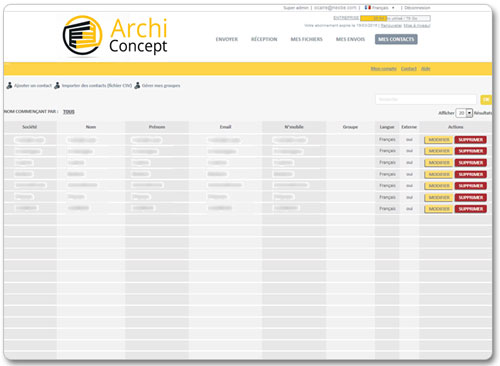This screenshot has width=500, height=366.
Task: Click Supprimer on the first contact row
Action: 471,140
